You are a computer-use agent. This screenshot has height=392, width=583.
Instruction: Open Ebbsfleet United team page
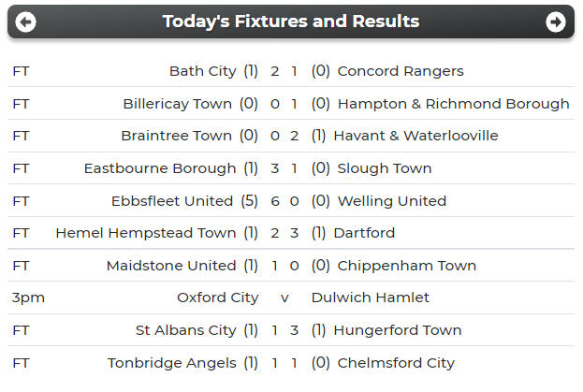click(172, 201)
